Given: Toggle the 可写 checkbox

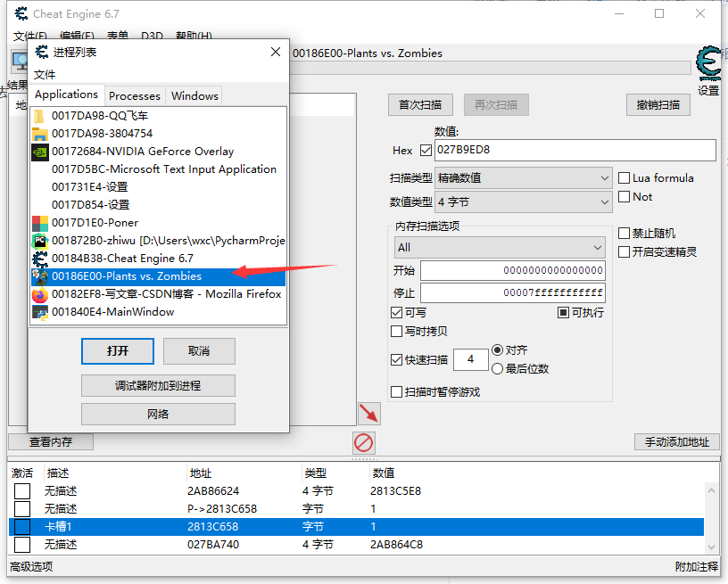Looking at the screenshot, I should click(x=396, y=313).
